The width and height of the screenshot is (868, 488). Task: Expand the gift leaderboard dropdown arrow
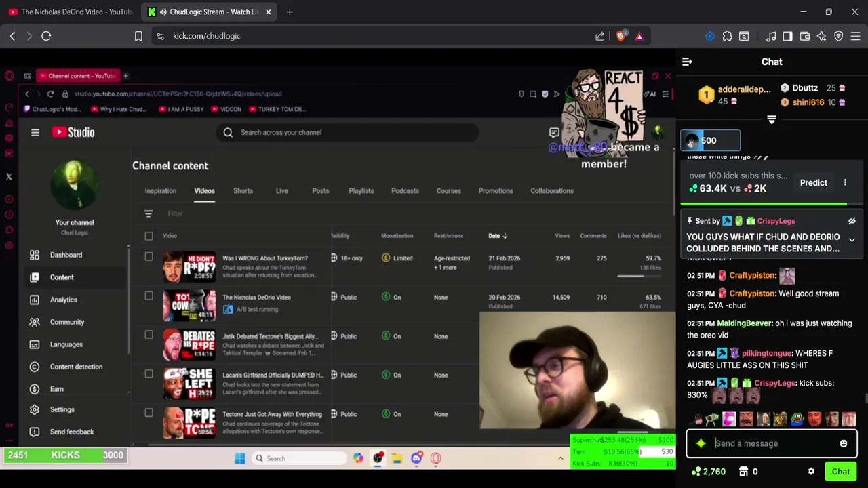(x=771, y=120)
